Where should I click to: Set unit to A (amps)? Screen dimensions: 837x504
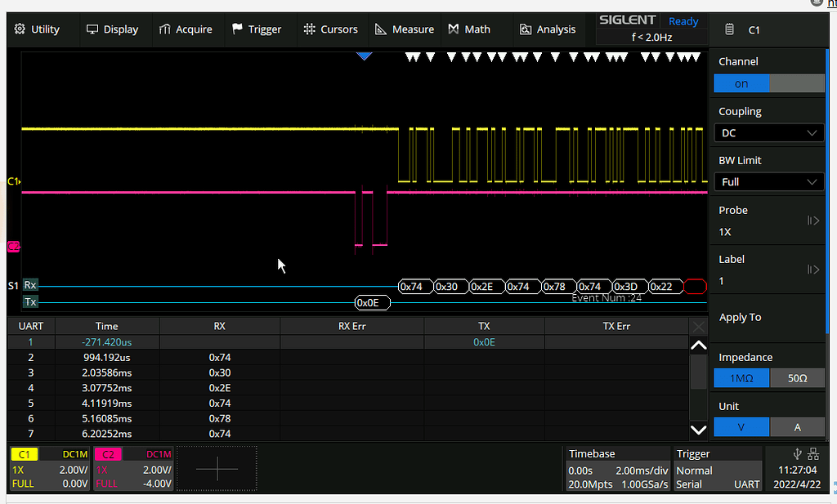pyautogui.click(x=796, y=427)
